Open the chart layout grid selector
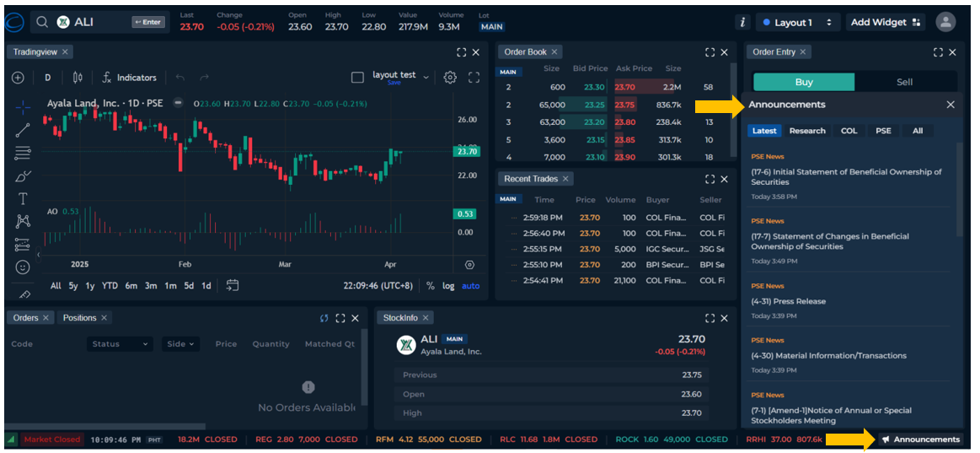Screen dimensions: 980x453 click(357, 78)
